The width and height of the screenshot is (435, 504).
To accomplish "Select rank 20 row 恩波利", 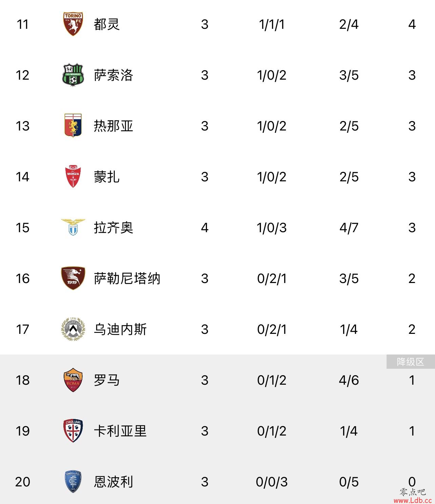I will (x=217, y=482).
